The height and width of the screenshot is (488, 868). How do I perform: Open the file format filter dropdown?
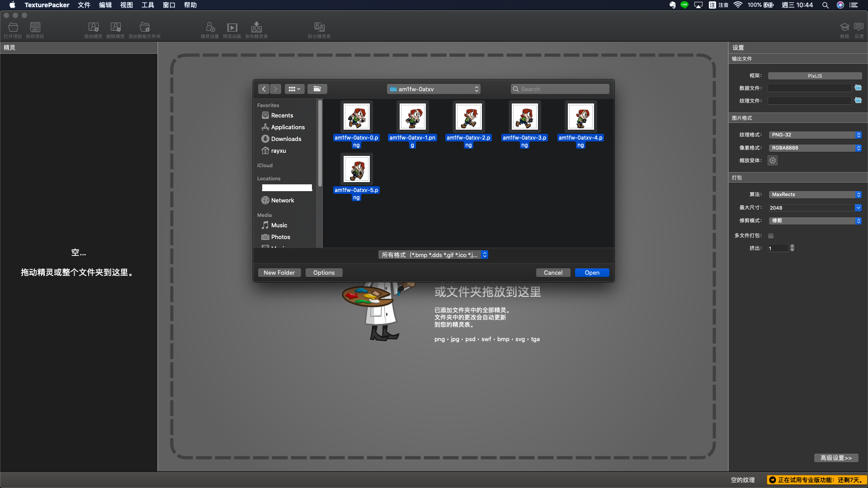pos(433,255)
